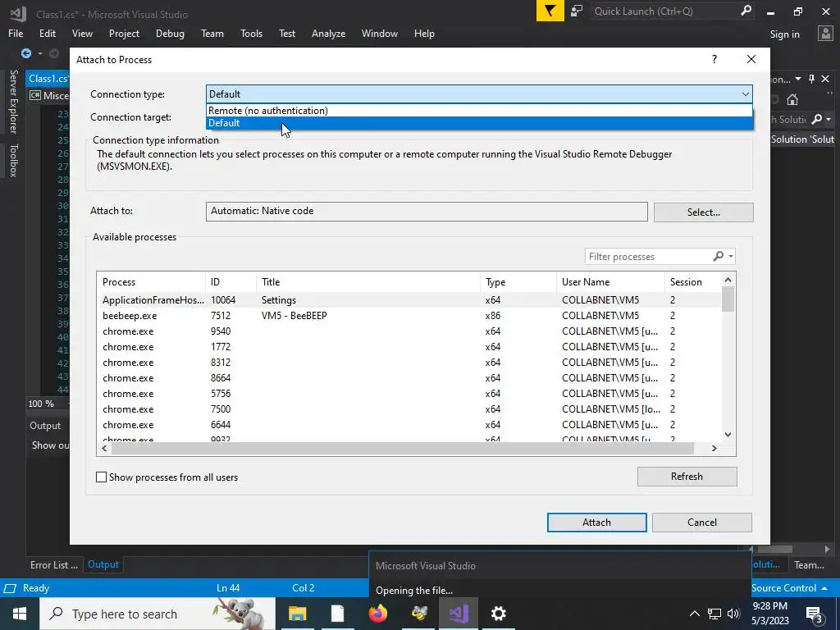Expand the Connection type combo box arrow
840x630 pixels.
click(x=745, y=94)
